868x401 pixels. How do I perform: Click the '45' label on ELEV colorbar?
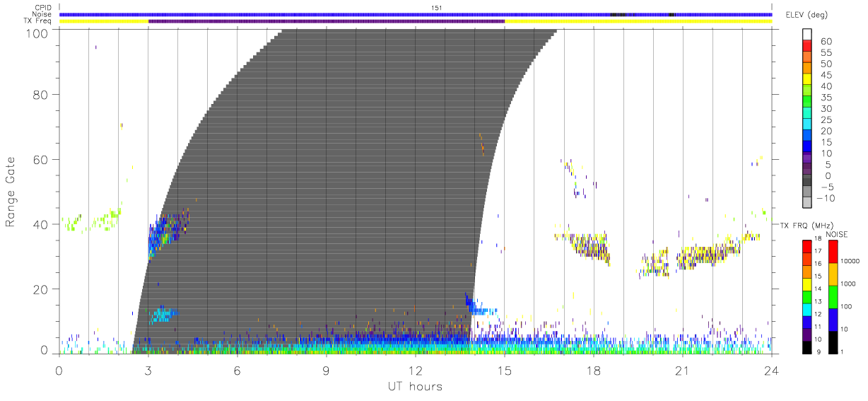[826, 75]
